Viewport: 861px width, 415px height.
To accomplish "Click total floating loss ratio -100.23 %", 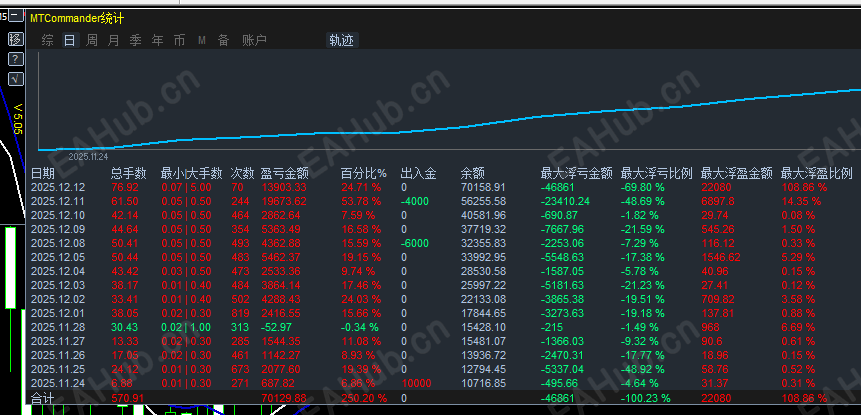I will pyautogui.click(x=646, y=398).
